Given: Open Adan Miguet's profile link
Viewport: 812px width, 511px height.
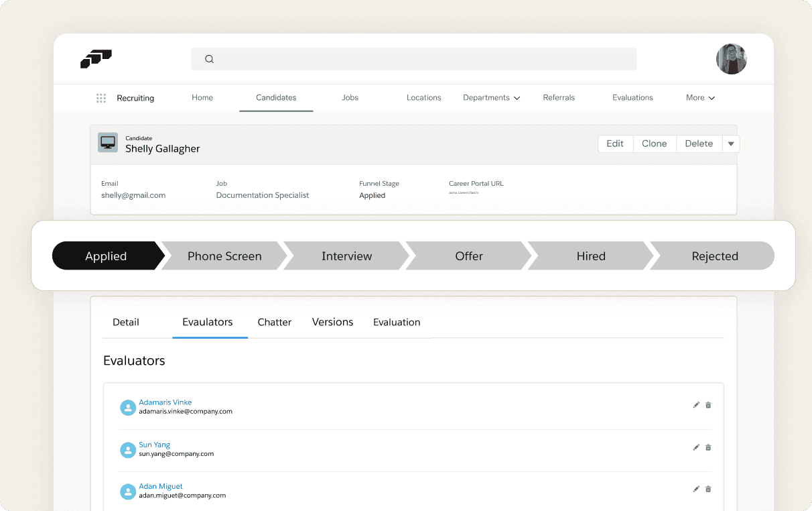Looking at the screenshot, I should click(x=161, y=486).
